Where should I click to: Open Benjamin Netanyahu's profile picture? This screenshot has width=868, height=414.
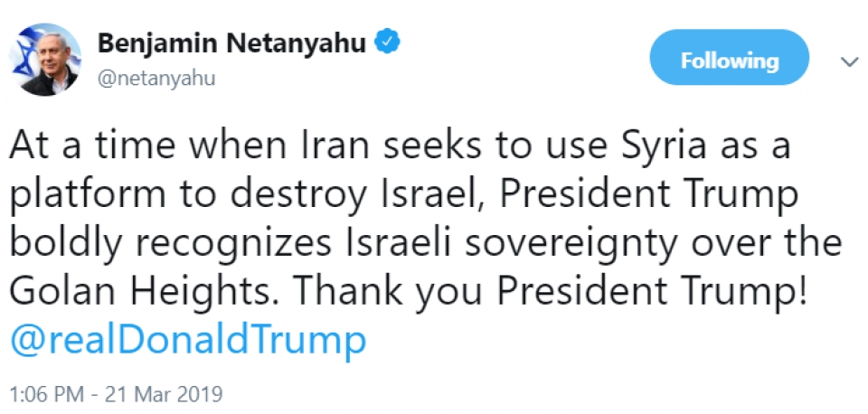click(x=45, y=61)
